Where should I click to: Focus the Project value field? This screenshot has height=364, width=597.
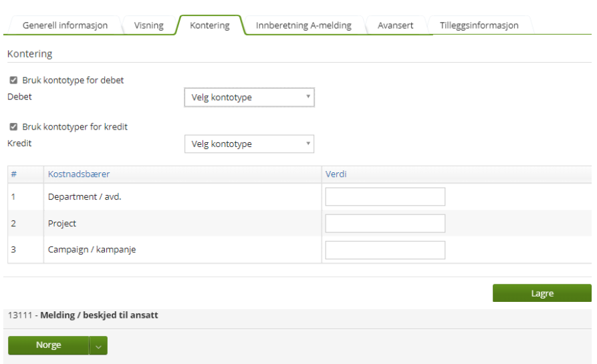click(385, 223)
